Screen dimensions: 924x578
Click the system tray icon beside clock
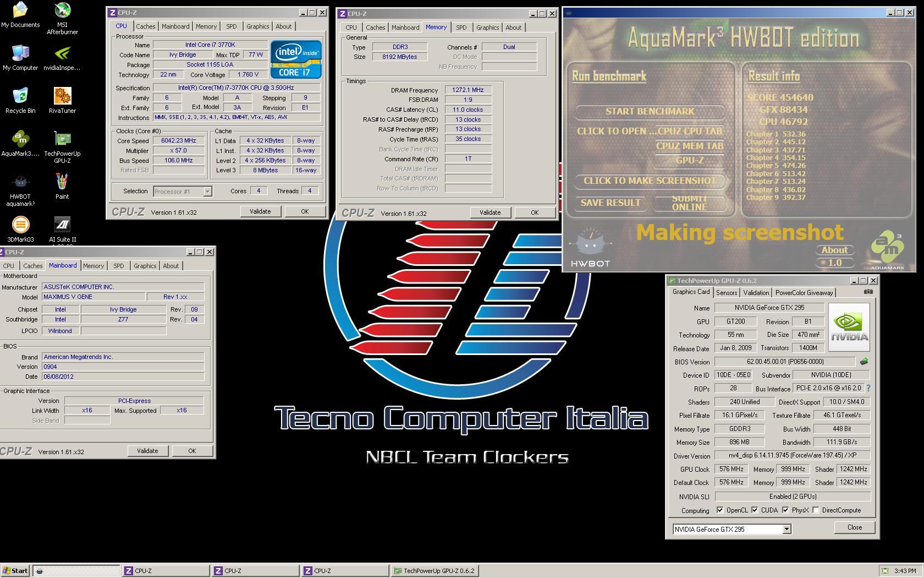[885, 571]
